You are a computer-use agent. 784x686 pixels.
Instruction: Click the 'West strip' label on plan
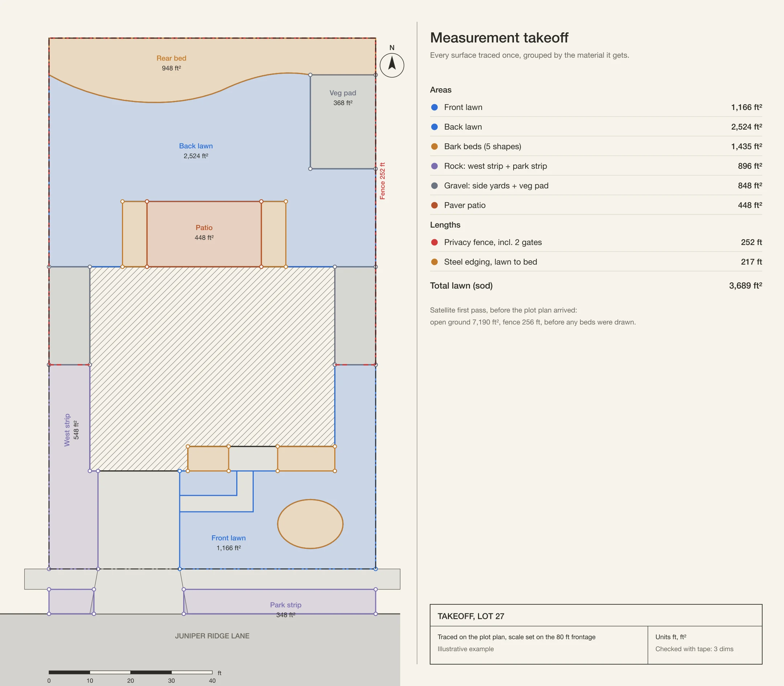[67, 430]
